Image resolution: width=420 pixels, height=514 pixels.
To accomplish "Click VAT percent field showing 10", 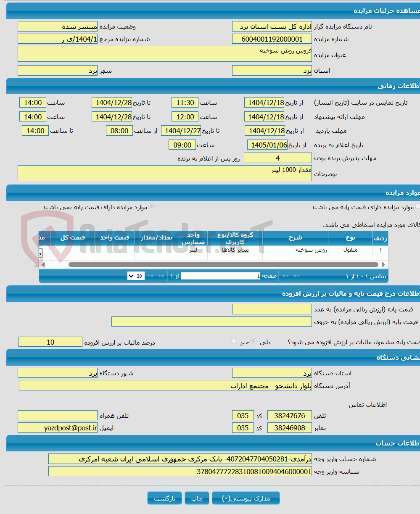I will (50, 342).
